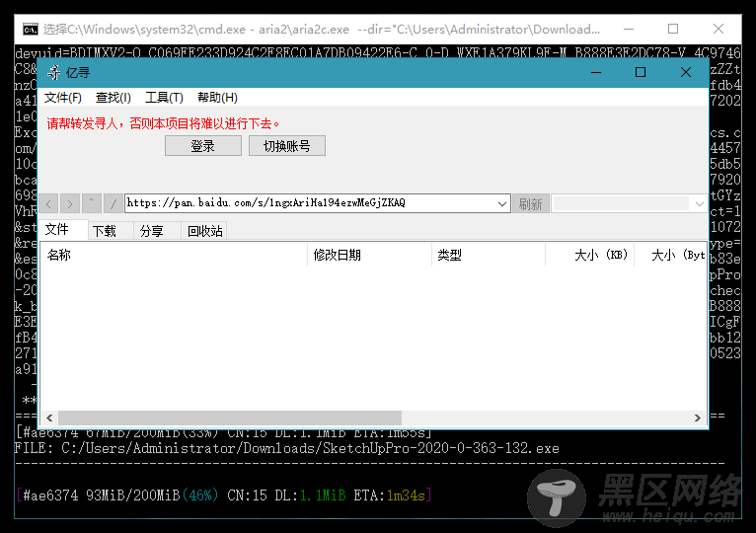Maximize the cmd.exe window
This screenshot has width=756, height=533.
click(673, 29)
